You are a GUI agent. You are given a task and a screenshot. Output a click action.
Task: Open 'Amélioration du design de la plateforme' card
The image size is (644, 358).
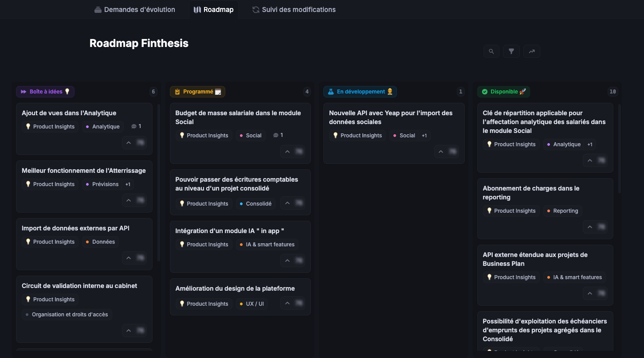(x=235, y=288)
